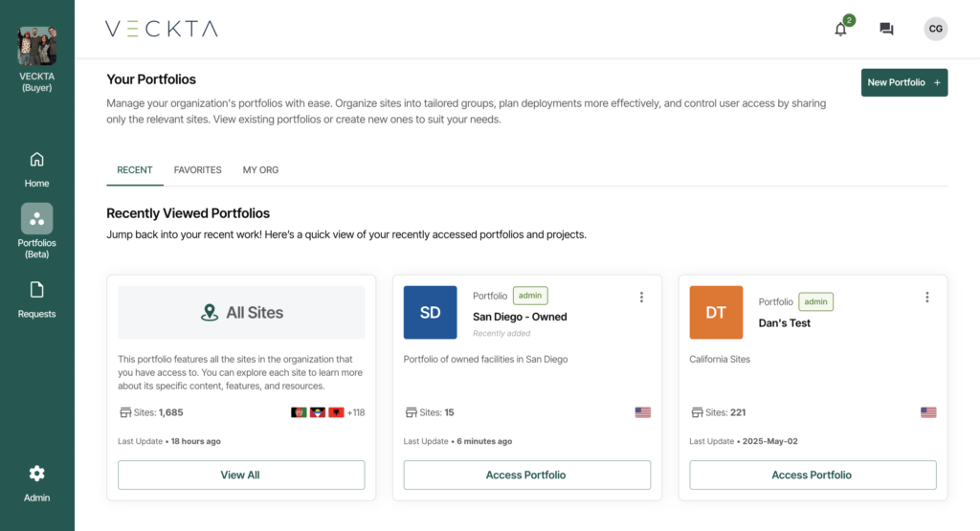This screenshot has height=531, width=980.
Task: Click the All Sites map pin icon
Action: pyautogui.click(x=210, y=312)
